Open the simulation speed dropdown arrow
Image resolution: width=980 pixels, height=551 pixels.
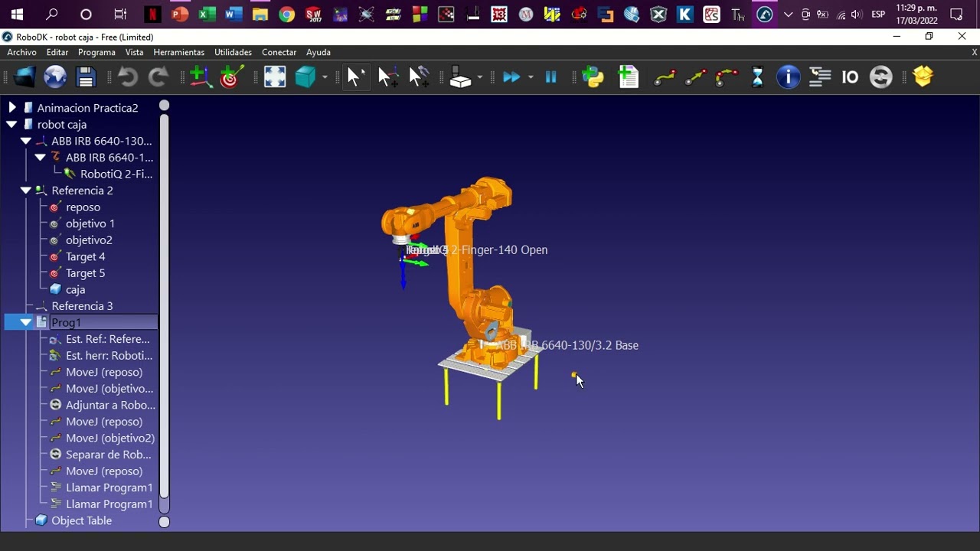[530, 77]
